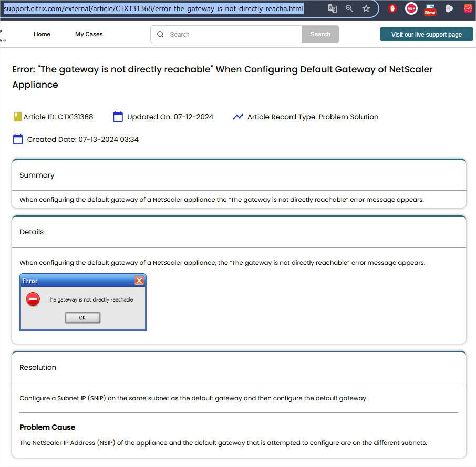
Task: Bookmark this page with the star icon
Action: point(366,8)
